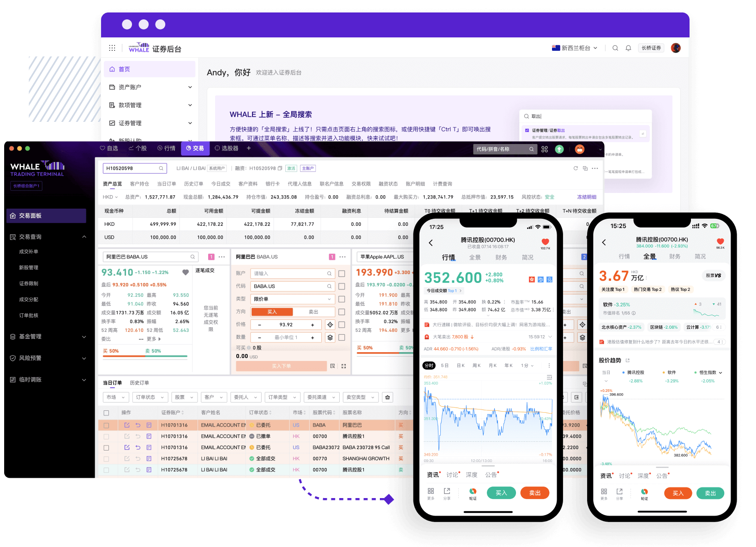Viewport: 756px width, 547px height.
Task: Check the box next to 价格 93.92 field
Action: click(342, 325)
